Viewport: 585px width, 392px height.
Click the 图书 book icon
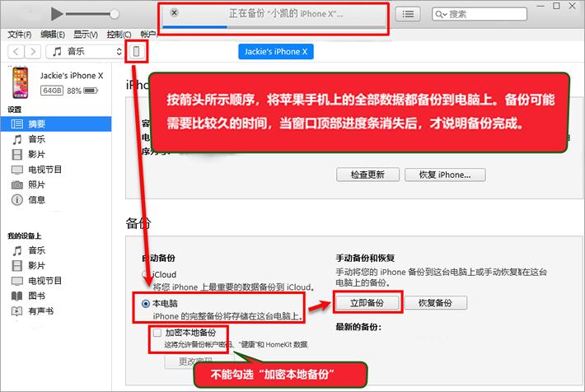pos(16,296)
